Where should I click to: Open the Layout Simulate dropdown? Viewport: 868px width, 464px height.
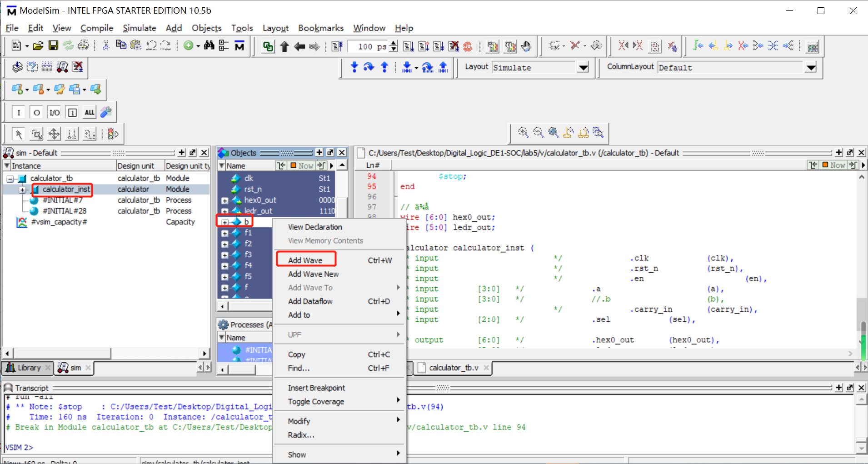pyautogui.click(x=583, y=67)
